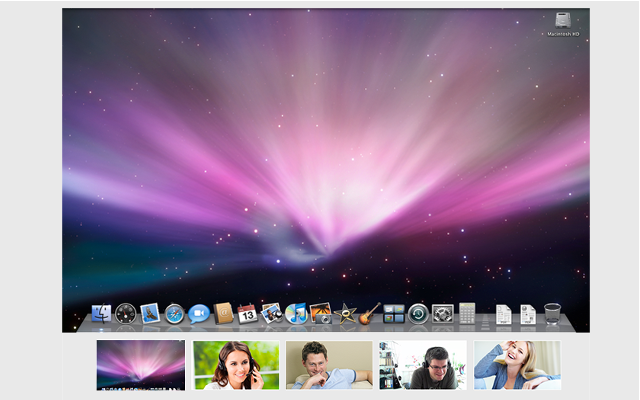The width and height of the screenshot is (640, 400).
Task: Select thumbnail of woman with headset
Action: pyautogui.click(x=236, y=365)
